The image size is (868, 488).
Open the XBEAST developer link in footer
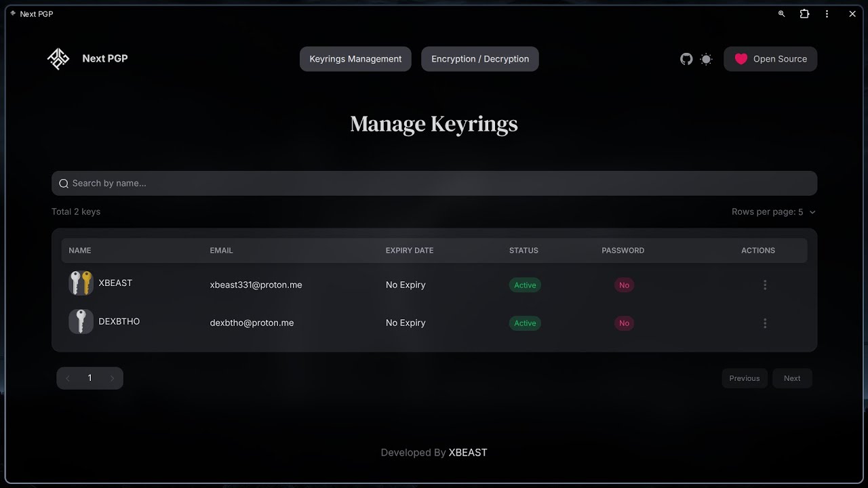[x=468, y=453]
